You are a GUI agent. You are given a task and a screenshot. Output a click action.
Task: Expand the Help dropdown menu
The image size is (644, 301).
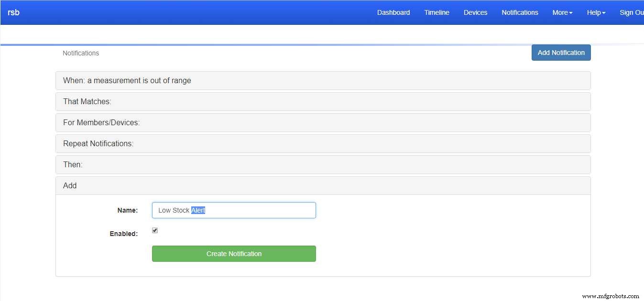coord(596,12)
